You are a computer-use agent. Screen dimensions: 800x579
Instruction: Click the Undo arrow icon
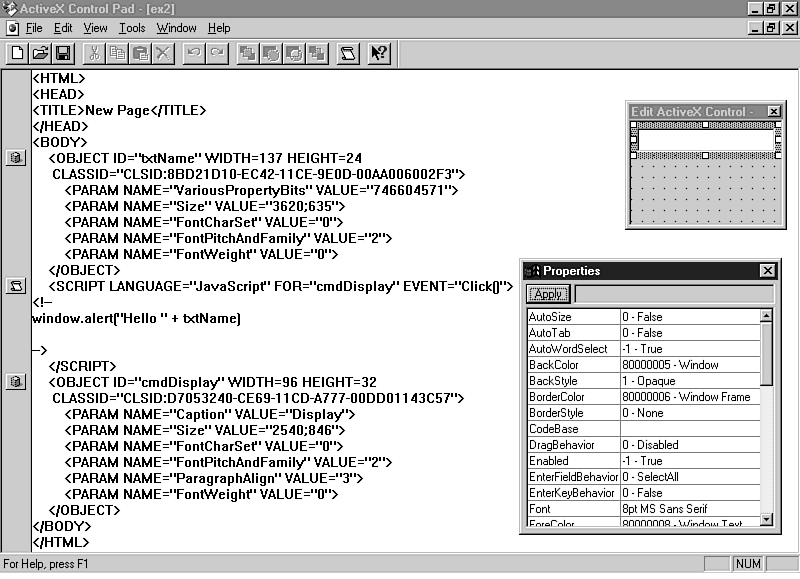pyautogui.click(x=194, y=54)
